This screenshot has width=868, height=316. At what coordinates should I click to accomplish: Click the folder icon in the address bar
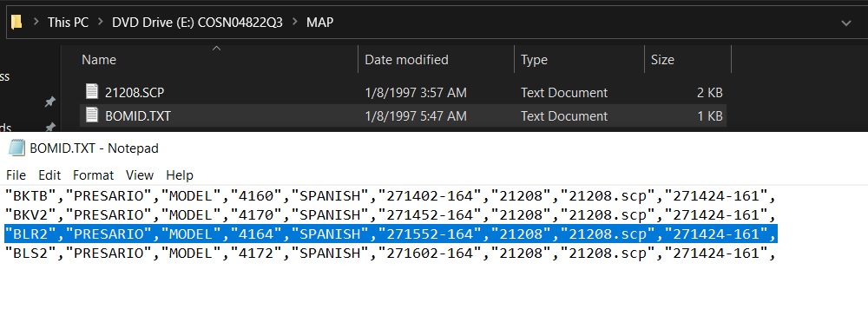click(16, 22)
